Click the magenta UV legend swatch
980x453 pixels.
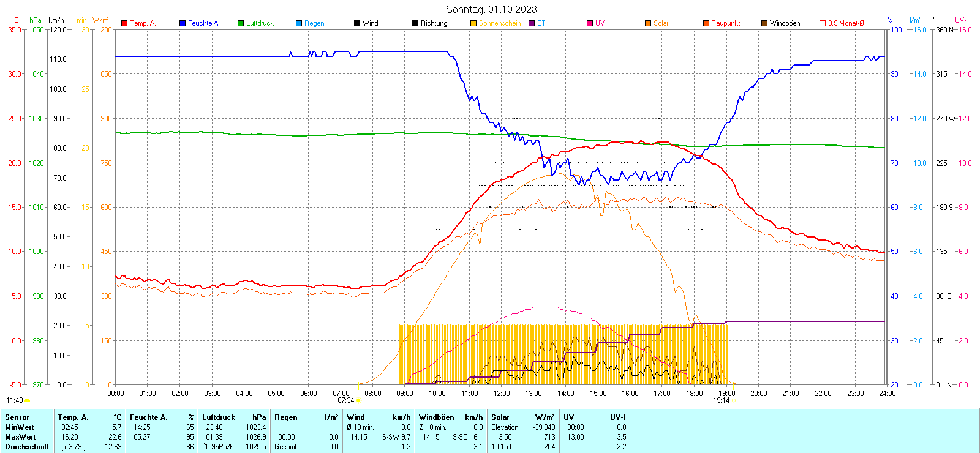click(590, 23)
